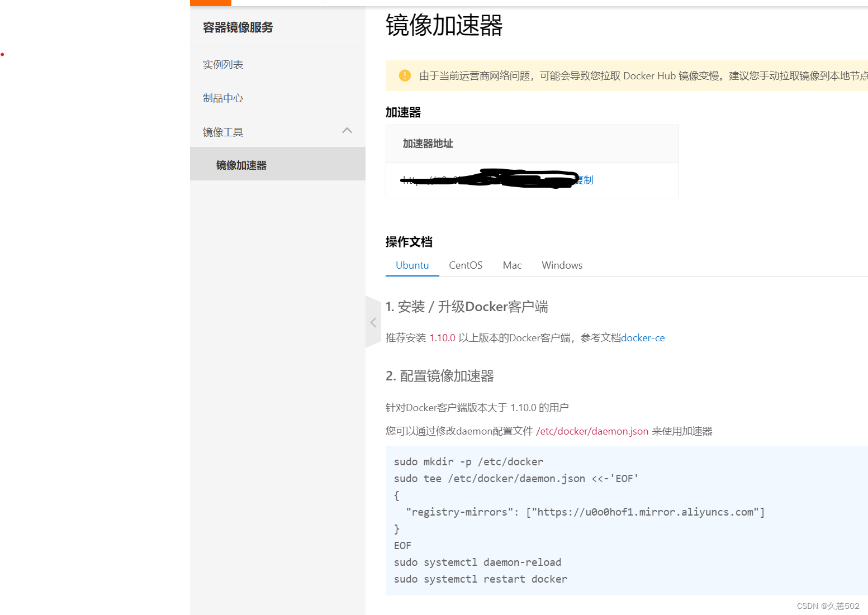Click 'sudo systemctl restart docker' code line

click(481, 579)
